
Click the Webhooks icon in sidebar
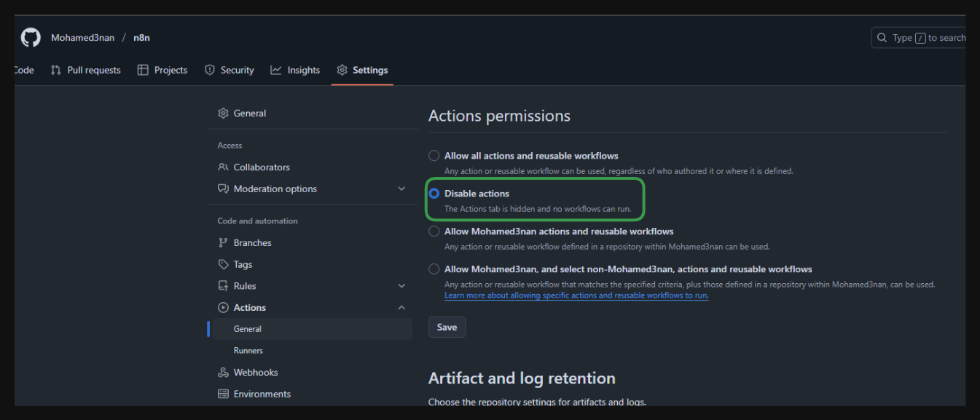coord(223,372)
